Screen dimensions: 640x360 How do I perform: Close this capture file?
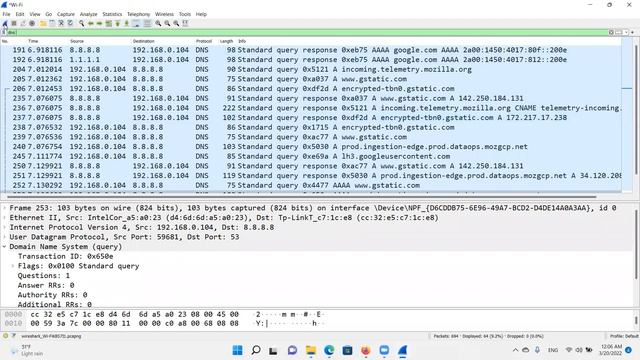(x=61, y=24)
